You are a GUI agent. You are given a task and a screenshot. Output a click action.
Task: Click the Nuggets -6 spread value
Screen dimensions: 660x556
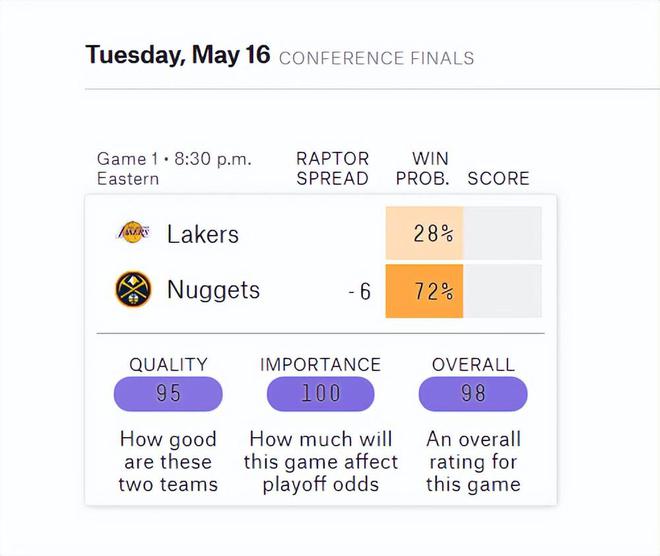click(360, 291)
